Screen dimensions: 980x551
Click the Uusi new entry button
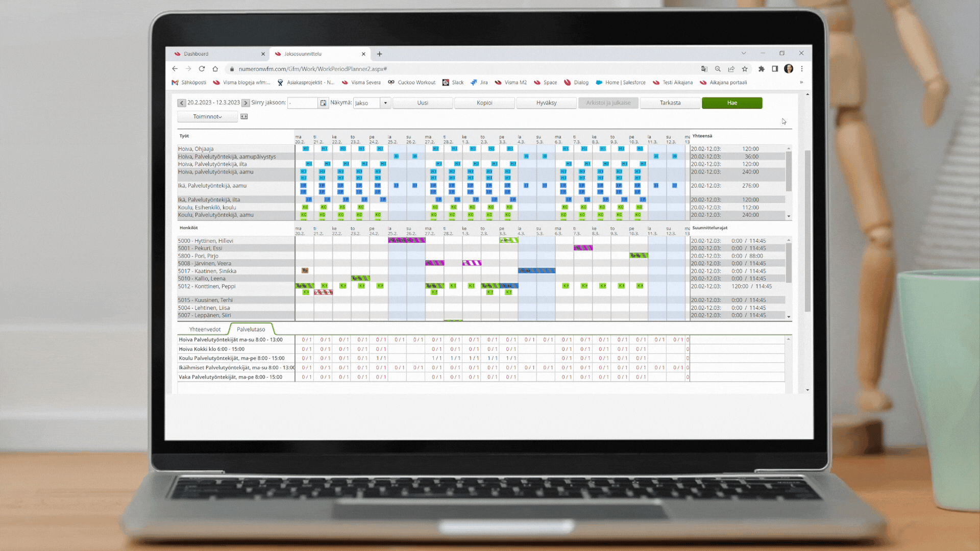423,102
